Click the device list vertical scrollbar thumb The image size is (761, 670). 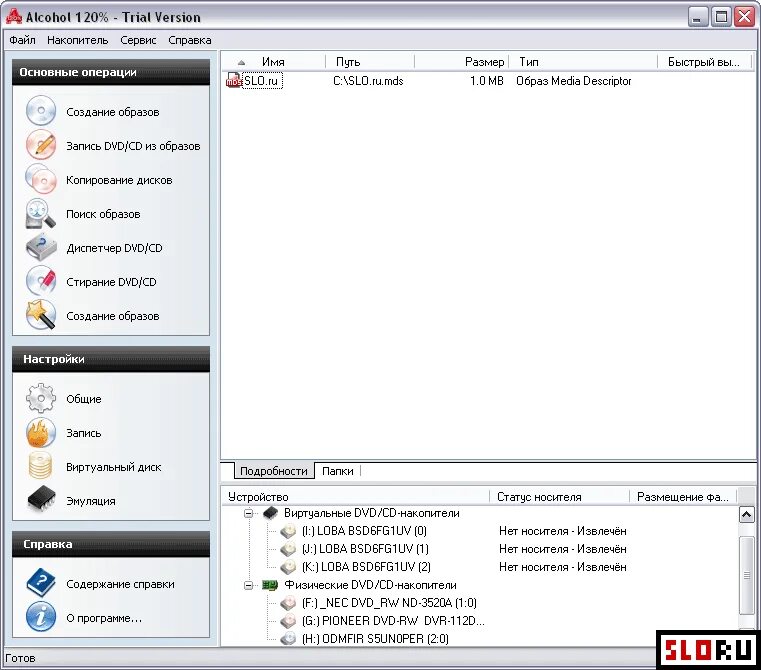point(746,575)
